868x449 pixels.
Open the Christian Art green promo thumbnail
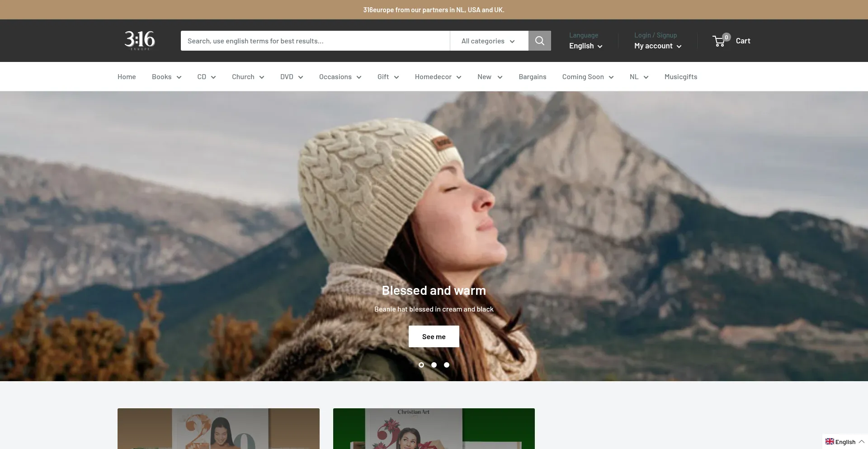434,429
